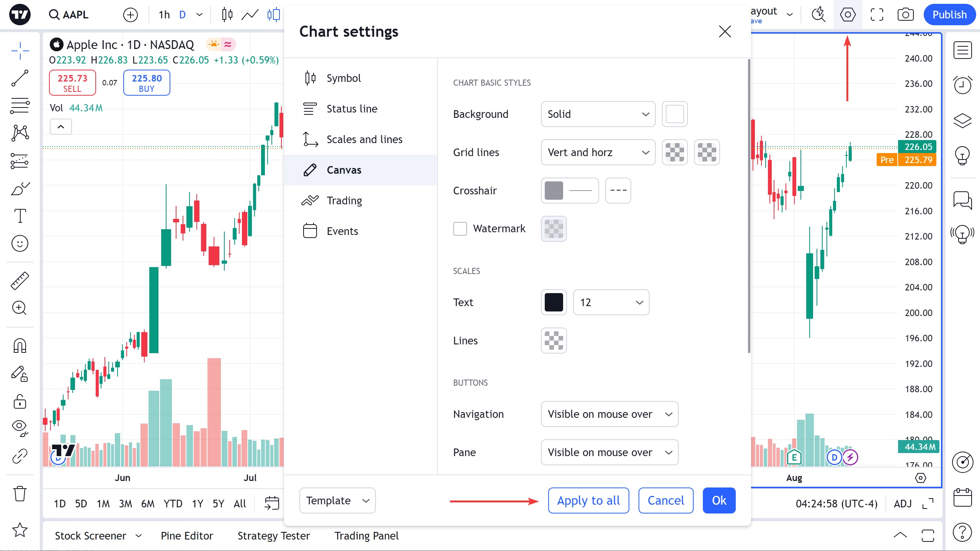Open the Scales Text color swatch
The width and height of the screenshot is (980, 551).
coord(554,302)
